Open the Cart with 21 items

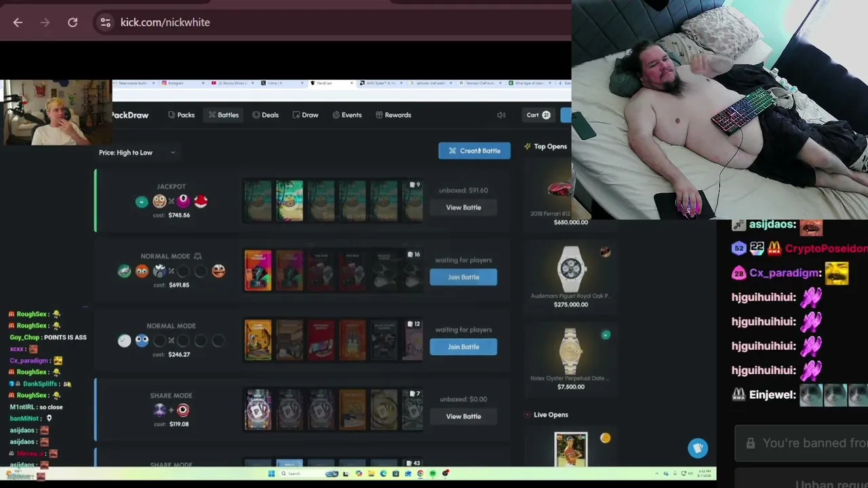pyautogui.click(x=538, y=115)
